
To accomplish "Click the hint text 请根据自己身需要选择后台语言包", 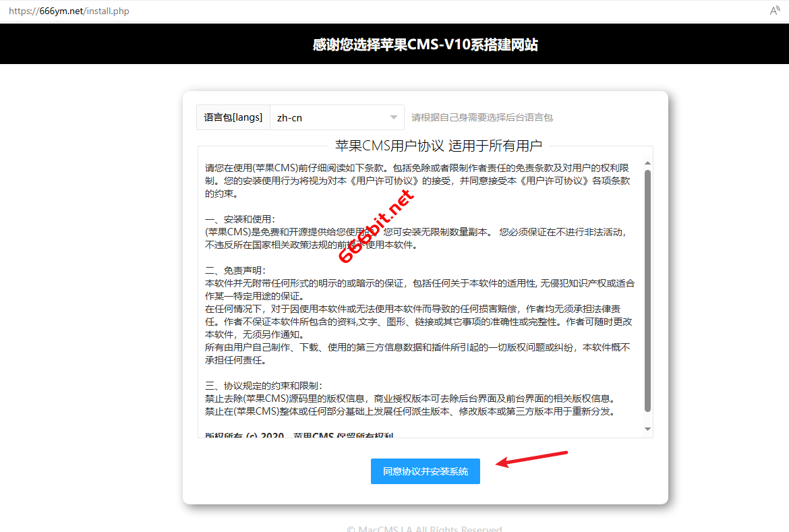I will [482, 118].
